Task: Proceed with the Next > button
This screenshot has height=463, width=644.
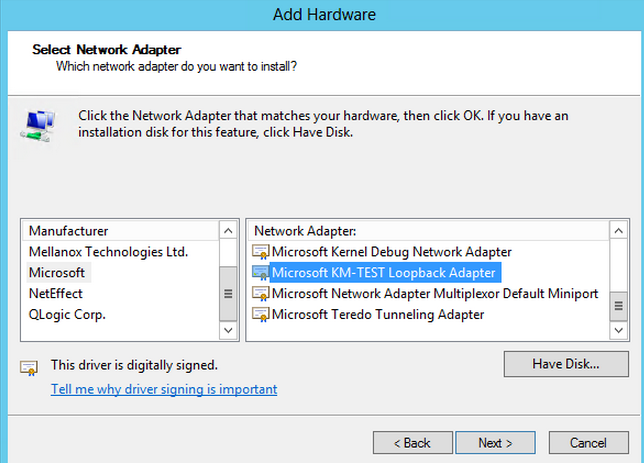Action: click(x=495, y=443)
